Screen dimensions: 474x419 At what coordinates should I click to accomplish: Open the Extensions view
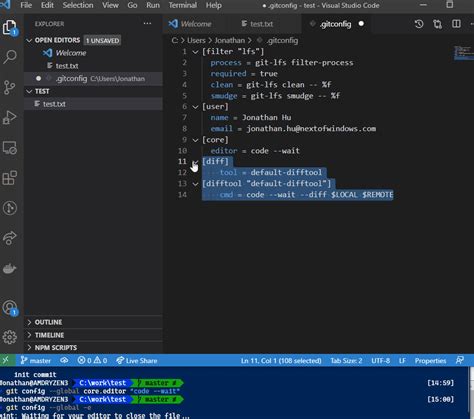tap(10, 178)
